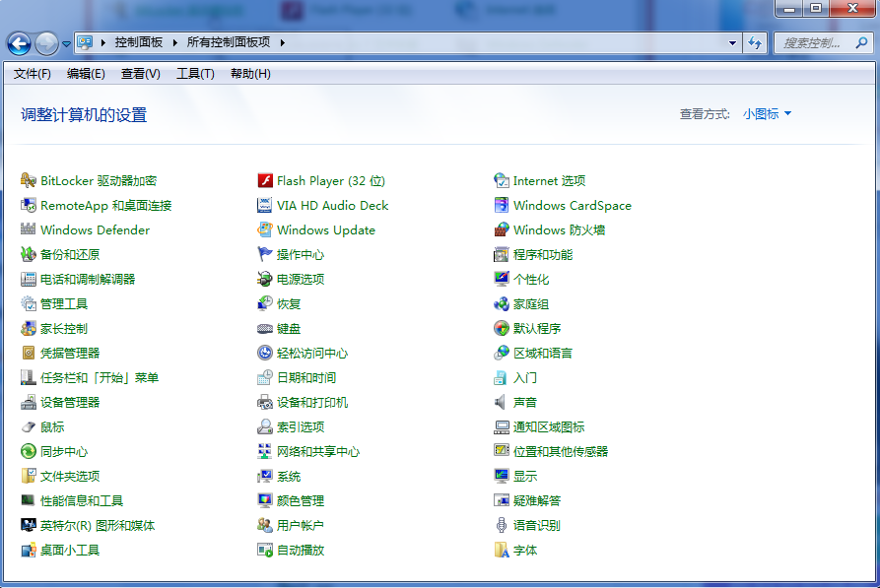Open the 文件(F) menu

(32, 74)
